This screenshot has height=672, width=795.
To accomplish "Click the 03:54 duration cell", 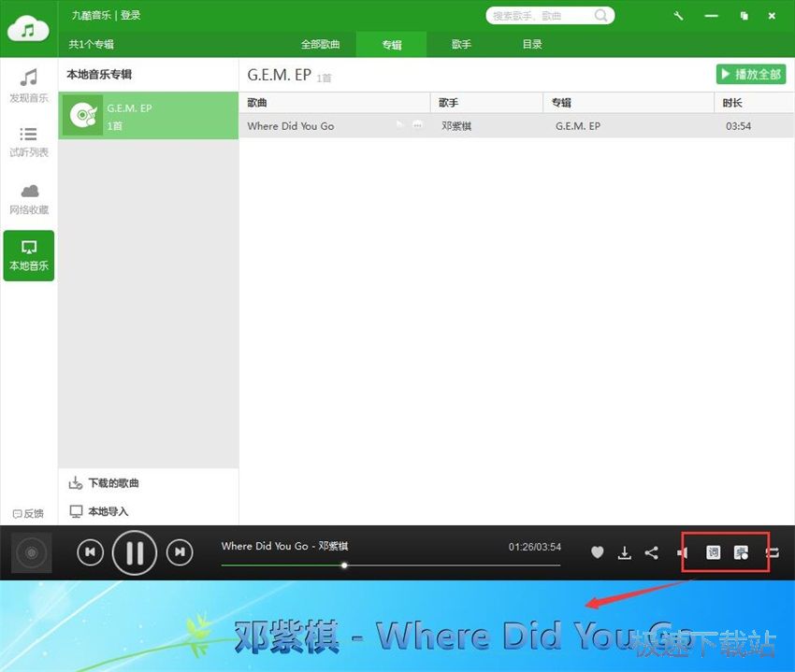I will click(x=738, y=126).
